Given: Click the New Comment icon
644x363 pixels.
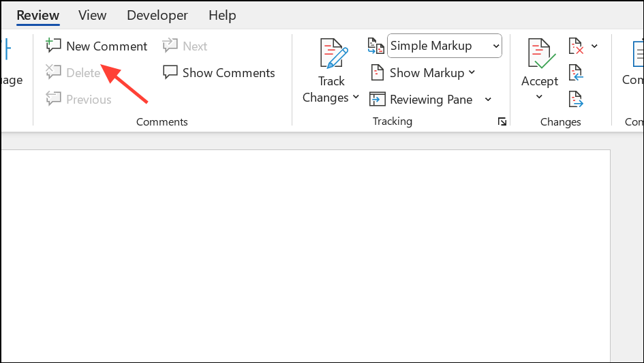Looking at the screenshot, I should [x=53, y=46].
